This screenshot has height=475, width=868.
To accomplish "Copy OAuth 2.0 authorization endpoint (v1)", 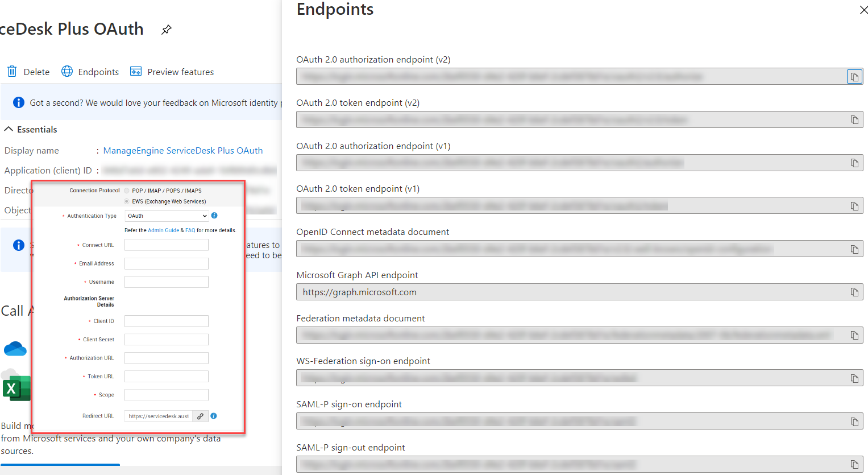I will (x=854, y=163).
